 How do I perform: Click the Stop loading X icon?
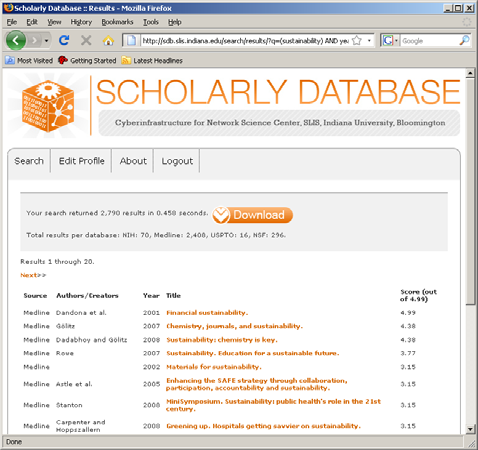86,40
